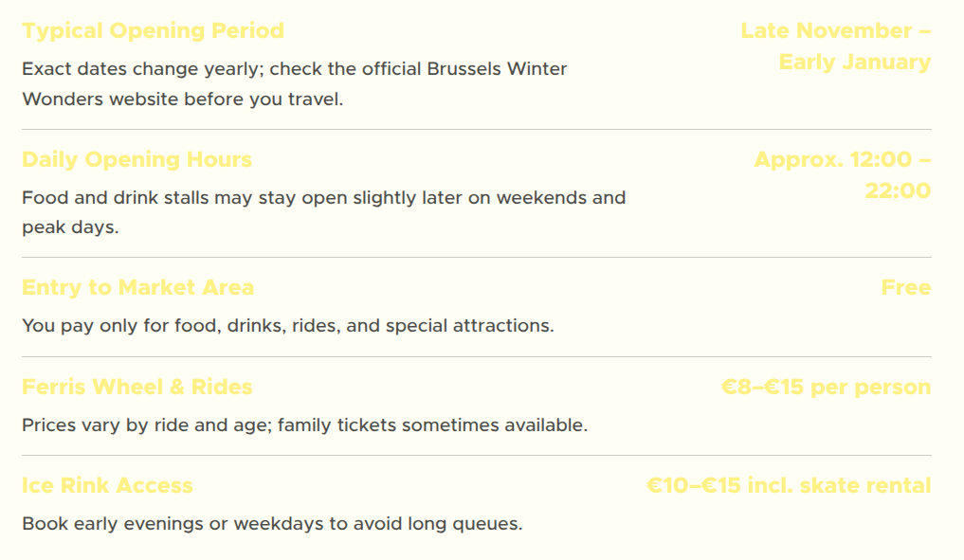
Task: Click the 'Food and drink stalls' description
Action: (x=323, y=198)
